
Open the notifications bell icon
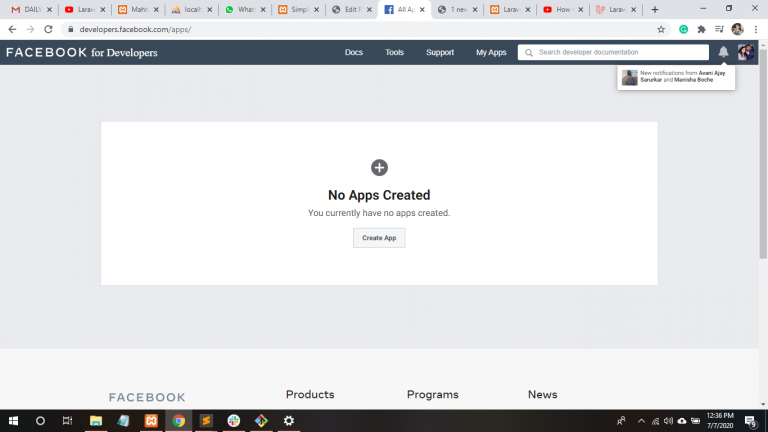click(x=723, y=52)
